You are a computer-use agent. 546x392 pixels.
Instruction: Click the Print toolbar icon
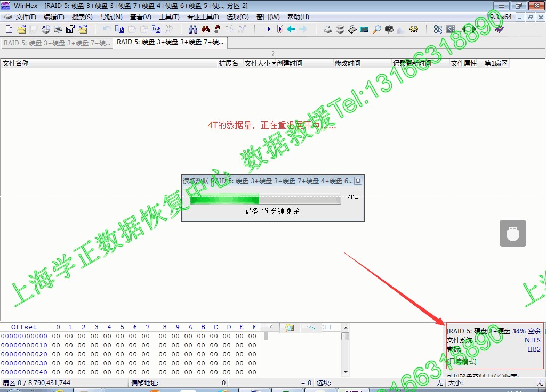click(58, 29)
